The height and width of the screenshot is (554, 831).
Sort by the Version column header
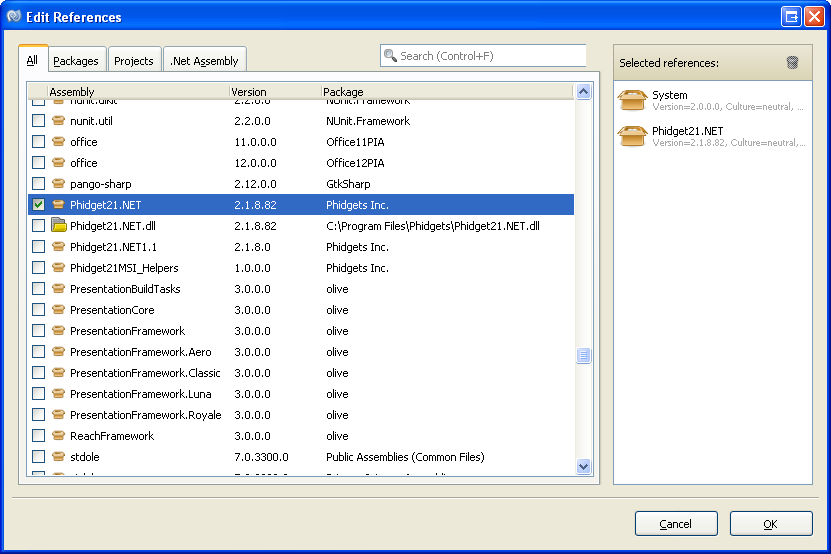(x=275, y=92)
